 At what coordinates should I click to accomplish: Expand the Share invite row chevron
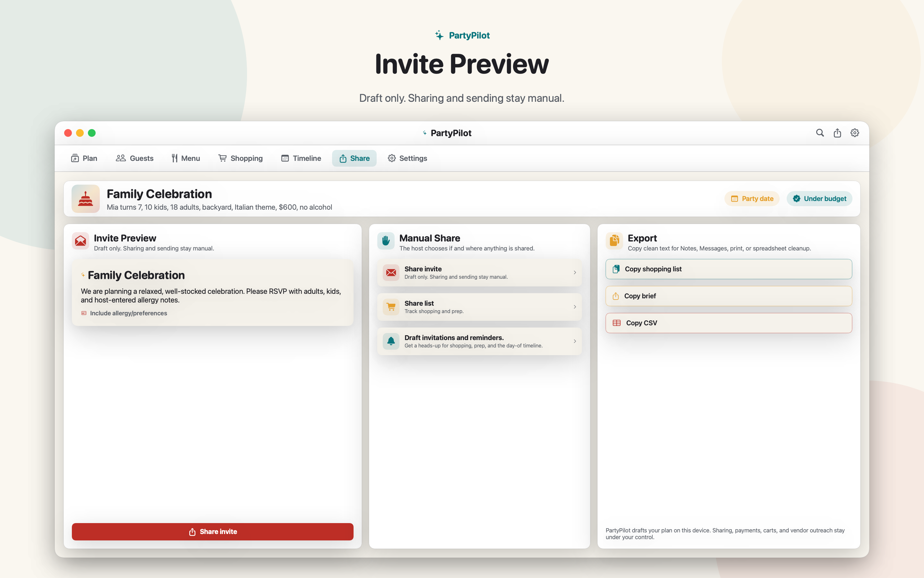point(575,273)
